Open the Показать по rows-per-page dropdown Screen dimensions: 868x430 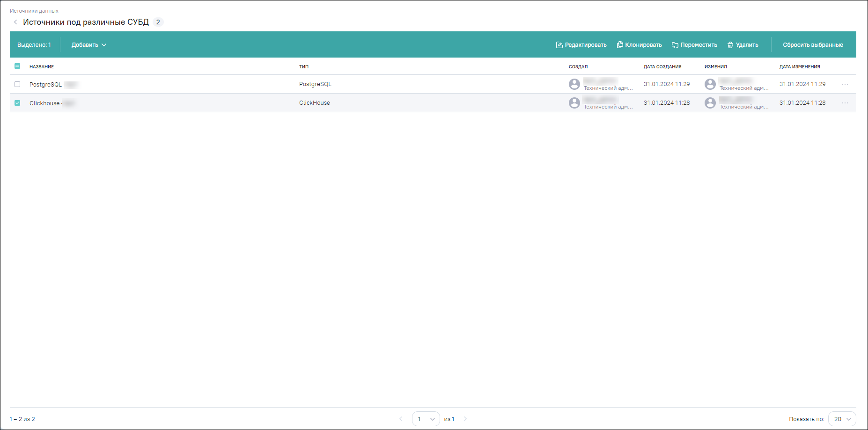coord(842,419)
